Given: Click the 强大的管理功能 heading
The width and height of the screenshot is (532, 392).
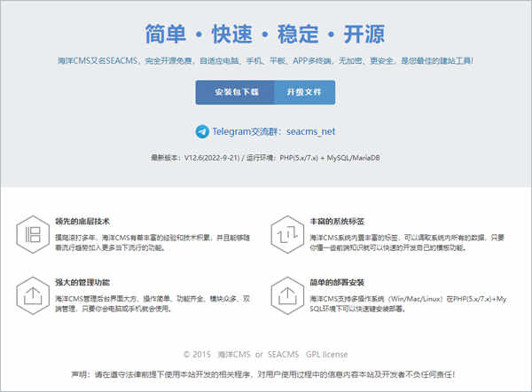Looking at the screenshot, I should point(82,282).
